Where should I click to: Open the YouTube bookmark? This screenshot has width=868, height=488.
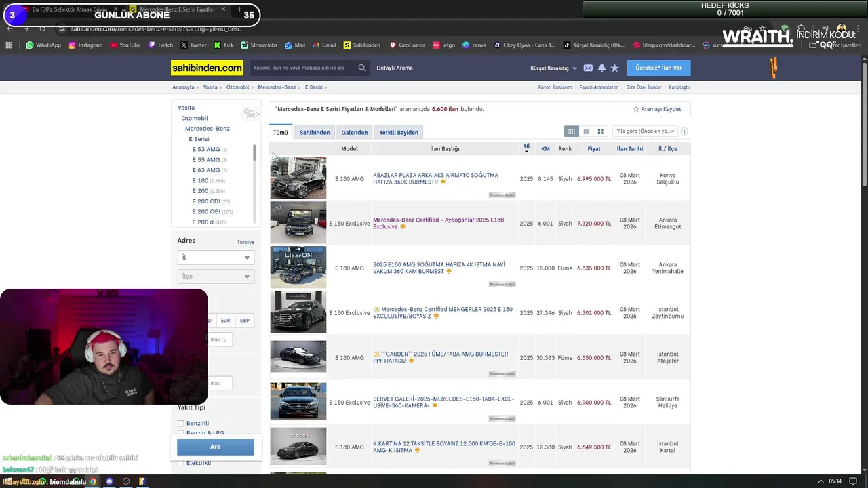tap(125, 45)
